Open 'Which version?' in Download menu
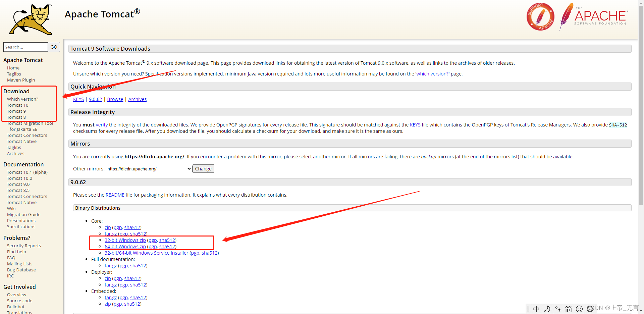Image resolution: width=644 pixels, height=314 pixels. pos(22,99)
